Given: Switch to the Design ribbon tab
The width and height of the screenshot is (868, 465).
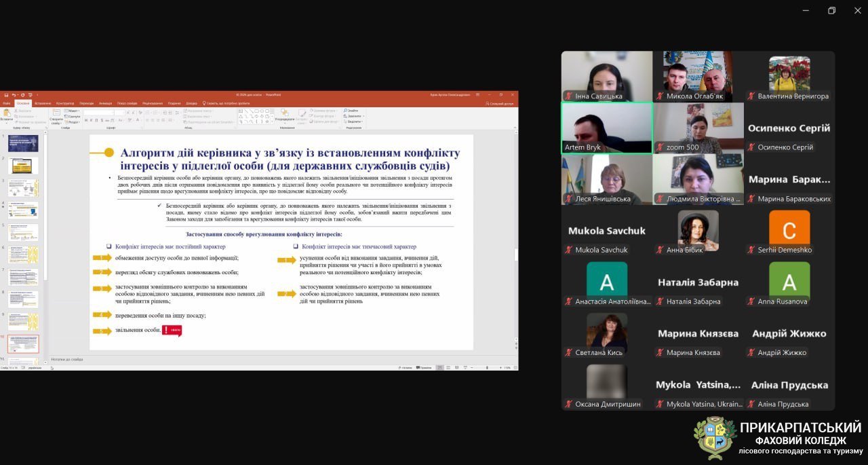Looking at the screenshot, I should [65, 103].
